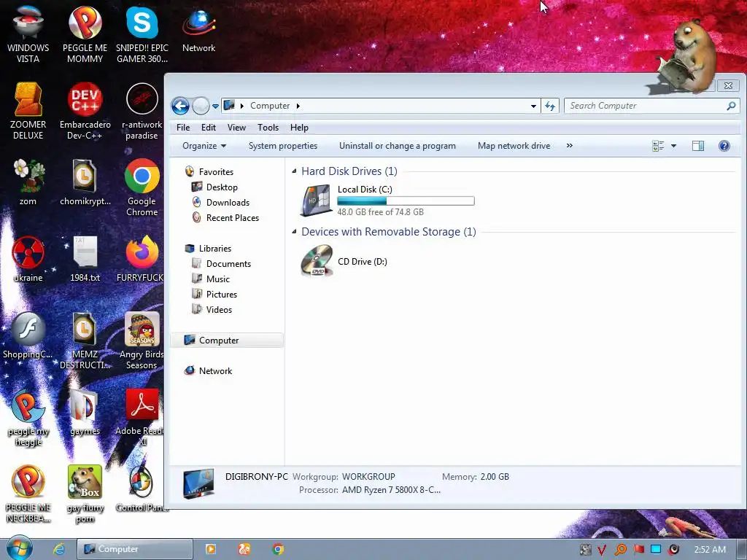Open the view options dropdown arrow
Screen dimensions: 747x560
673,146
